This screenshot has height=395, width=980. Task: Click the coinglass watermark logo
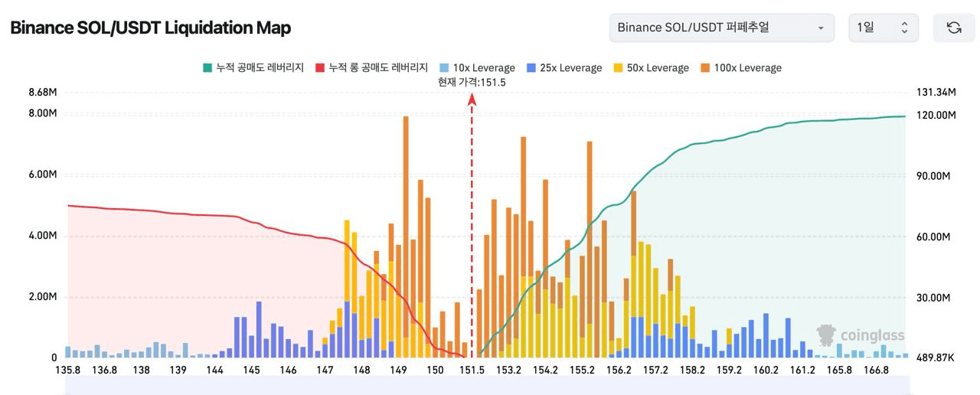coord(861,335)
